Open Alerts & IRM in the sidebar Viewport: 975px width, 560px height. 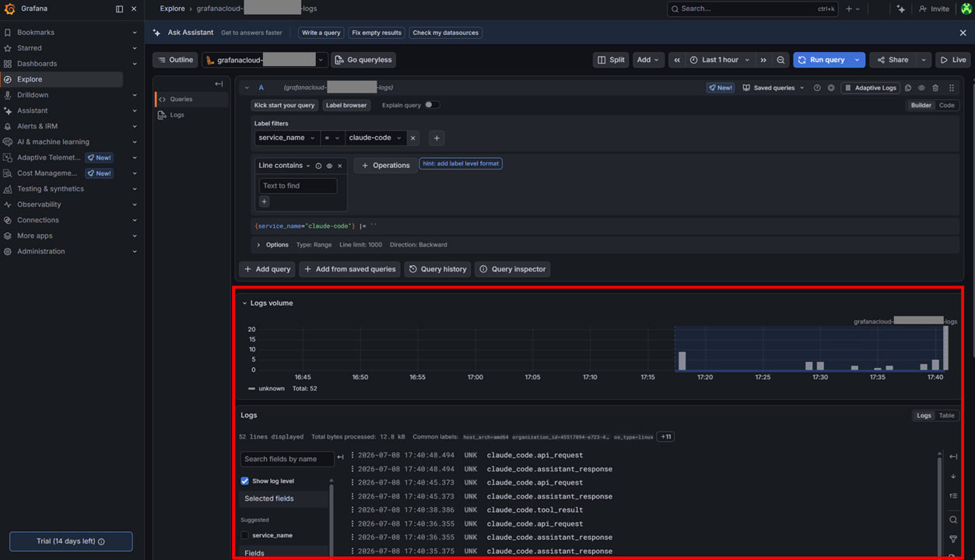37,126
